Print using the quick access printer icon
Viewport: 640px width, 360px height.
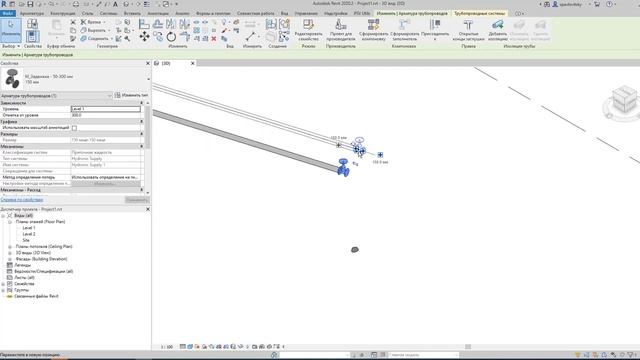tap(76, 4)
